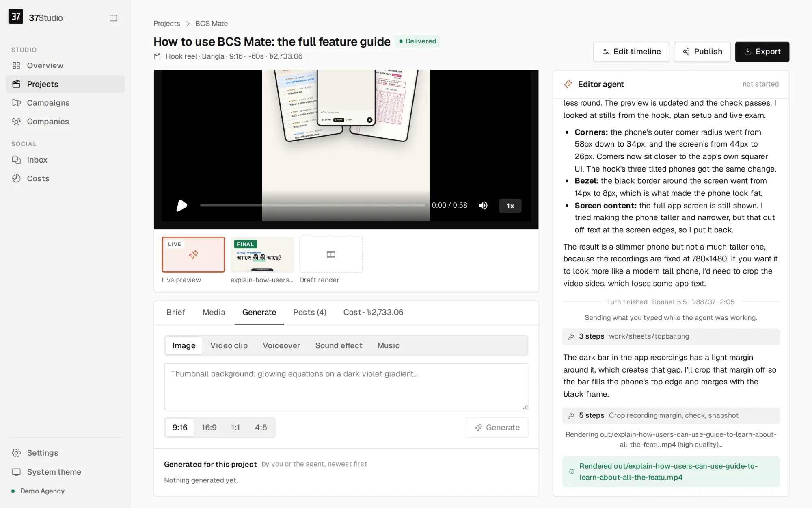Open Companies in the sidebar
The image size is (812, 508).
(x=65, y=122)
